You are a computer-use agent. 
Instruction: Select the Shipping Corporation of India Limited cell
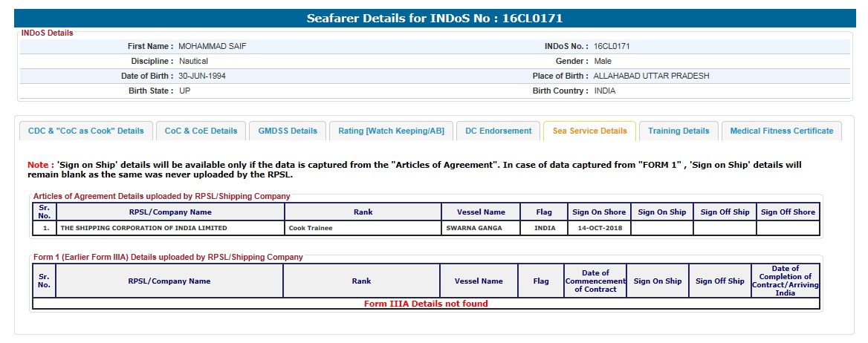143,228
